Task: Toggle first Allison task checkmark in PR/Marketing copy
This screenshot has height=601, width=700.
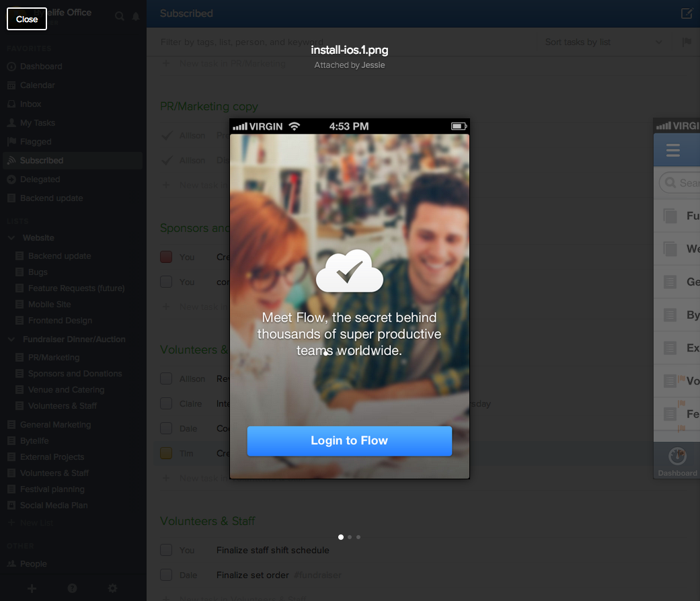Action: click(x=167, y=135)
